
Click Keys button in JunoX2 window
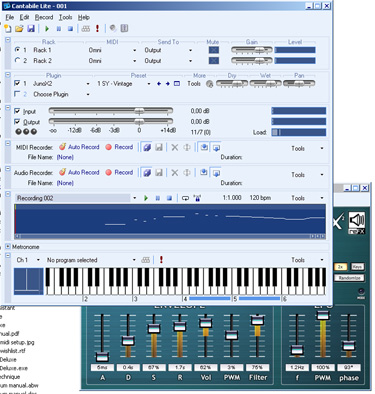(357, 267)
